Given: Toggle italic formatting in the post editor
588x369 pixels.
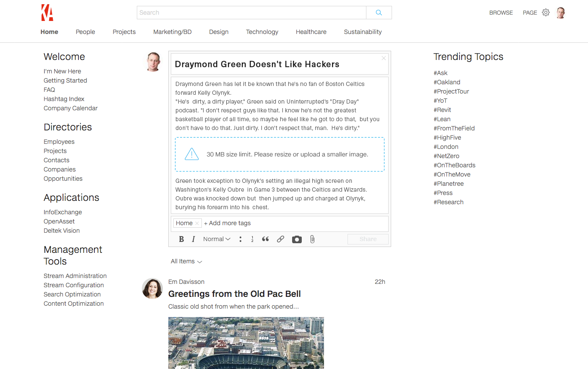Looking at the screenshot, I should (193, 239).
